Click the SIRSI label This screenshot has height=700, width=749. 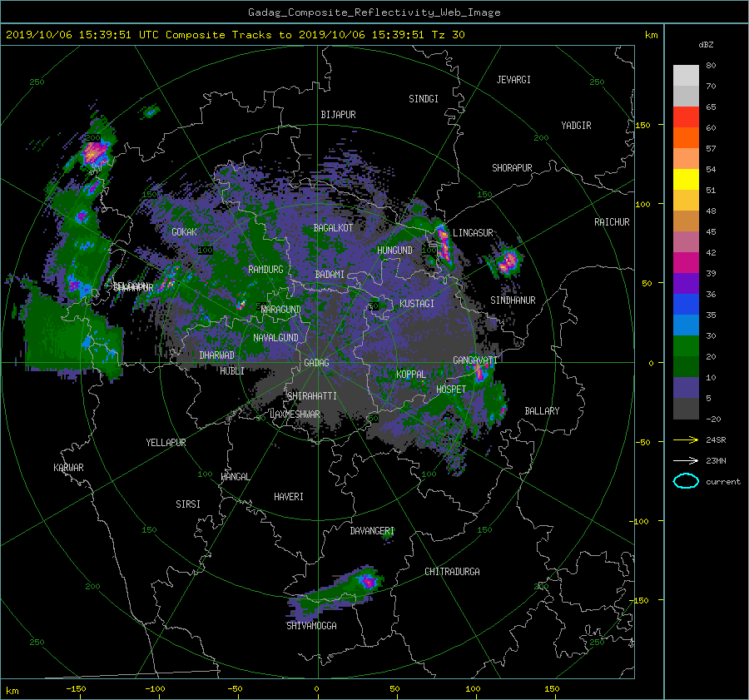(x=188, y=504)
